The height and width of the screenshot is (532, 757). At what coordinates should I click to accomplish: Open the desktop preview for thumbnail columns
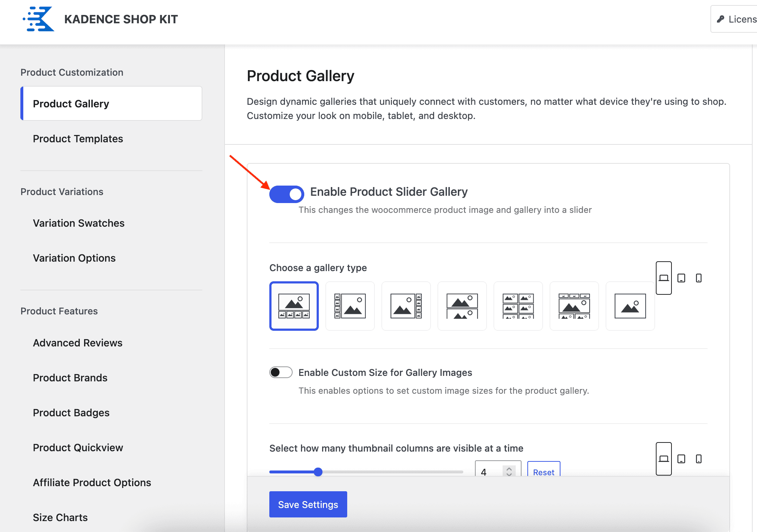pos(663,459)
